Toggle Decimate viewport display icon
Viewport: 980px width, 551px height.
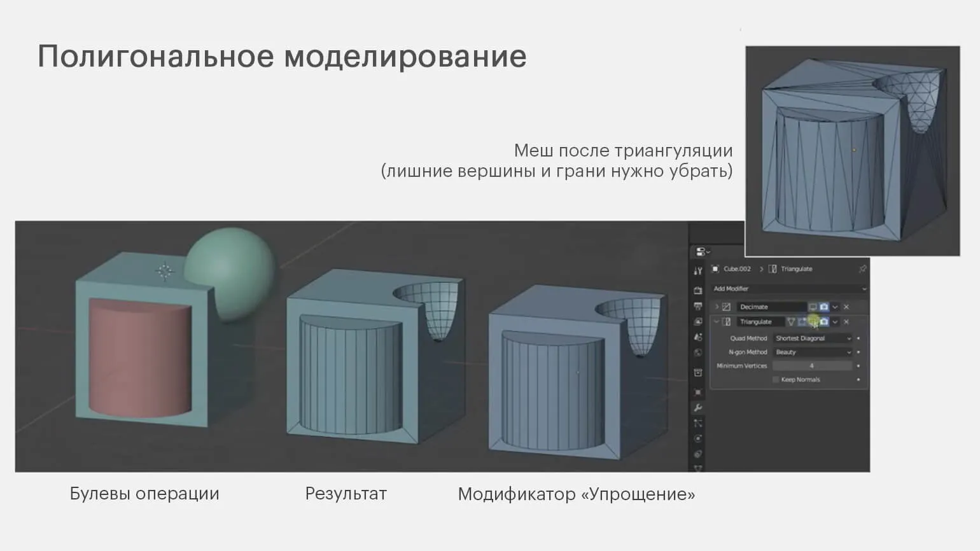coord(813,307)
